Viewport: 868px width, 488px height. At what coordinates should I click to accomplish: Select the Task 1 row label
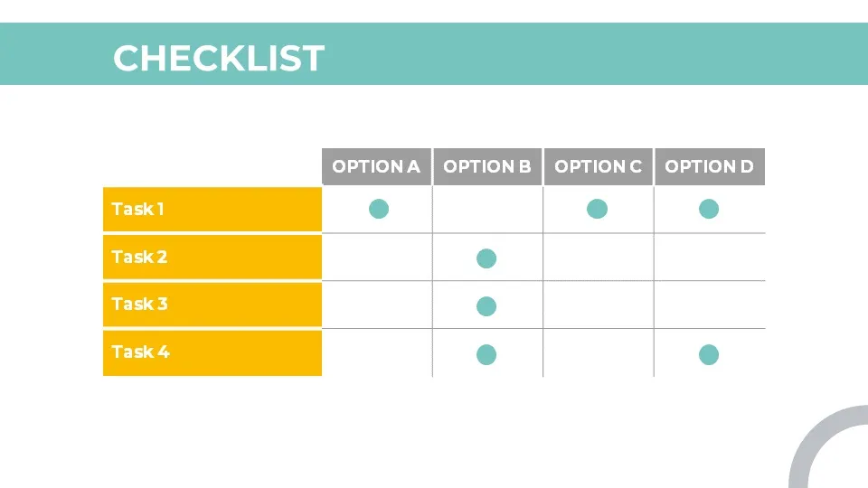pyautogui.click(x=212, y=210)
